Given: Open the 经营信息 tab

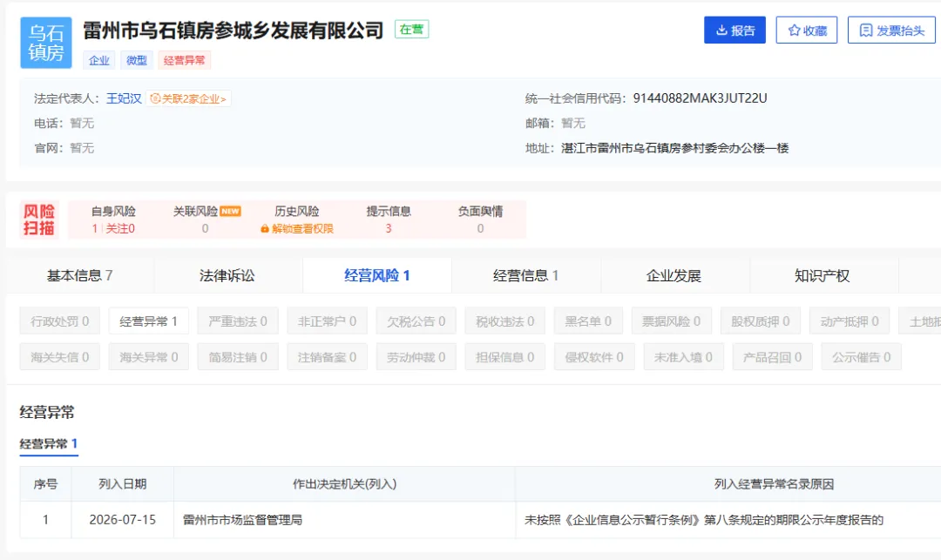Looking at the screenshot, I should 525,275.
